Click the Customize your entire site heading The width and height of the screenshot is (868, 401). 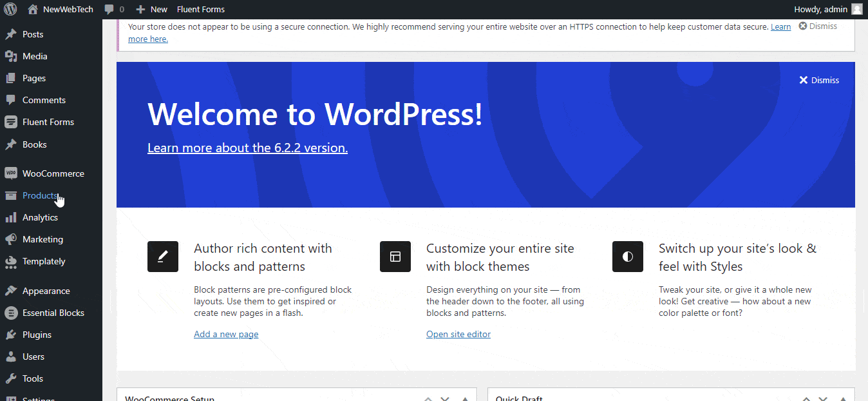pos(500,257)
